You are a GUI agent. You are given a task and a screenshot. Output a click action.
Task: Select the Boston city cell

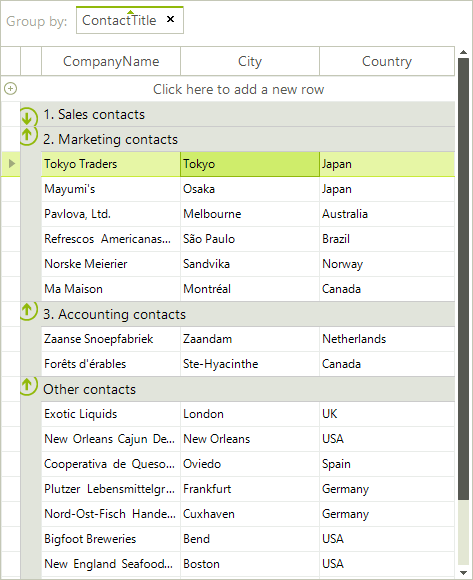click(250, 564)
